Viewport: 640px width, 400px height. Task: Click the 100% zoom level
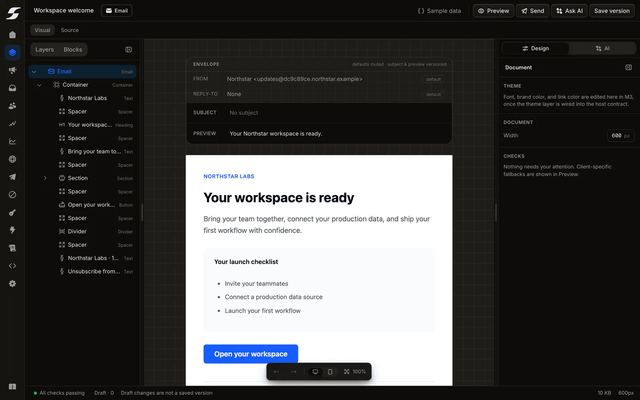[x=359, y=372]
